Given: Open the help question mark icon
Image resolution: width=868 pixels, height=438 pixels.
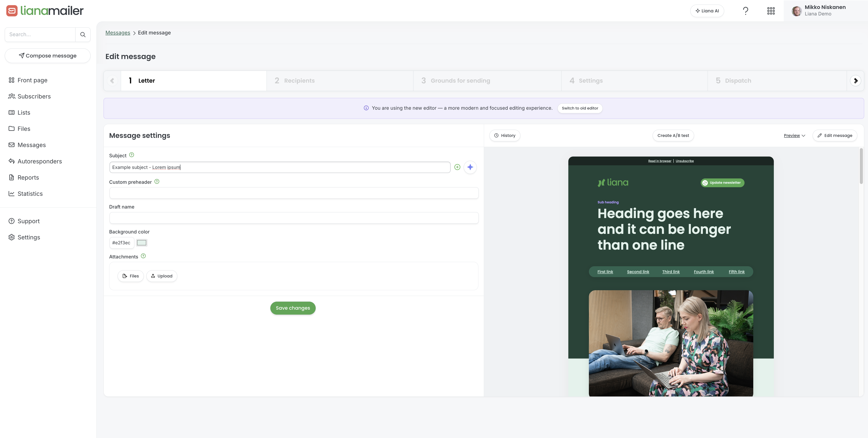Looking at the screenshot, I should pos(745,11).
